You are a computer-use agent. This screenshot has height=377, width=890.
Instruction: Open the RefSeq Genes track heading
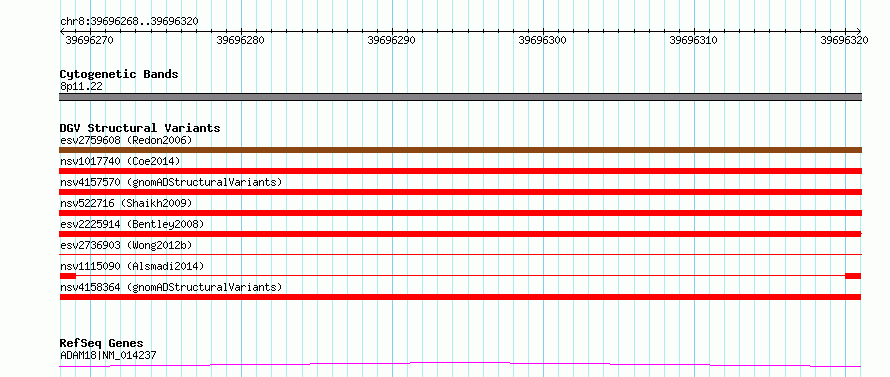coord(102,344)
